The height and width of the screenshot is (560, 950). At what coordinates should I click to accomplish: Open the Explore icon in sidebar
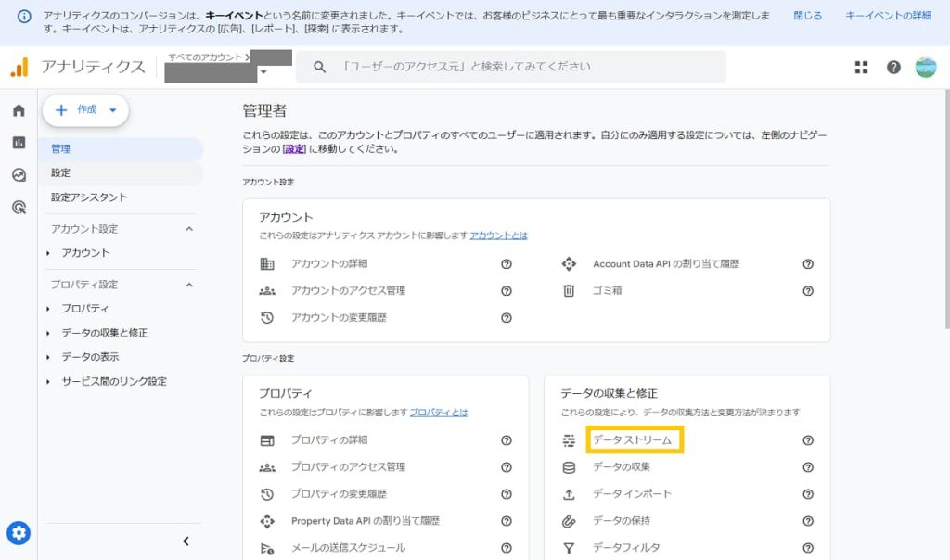pos(19,175)
